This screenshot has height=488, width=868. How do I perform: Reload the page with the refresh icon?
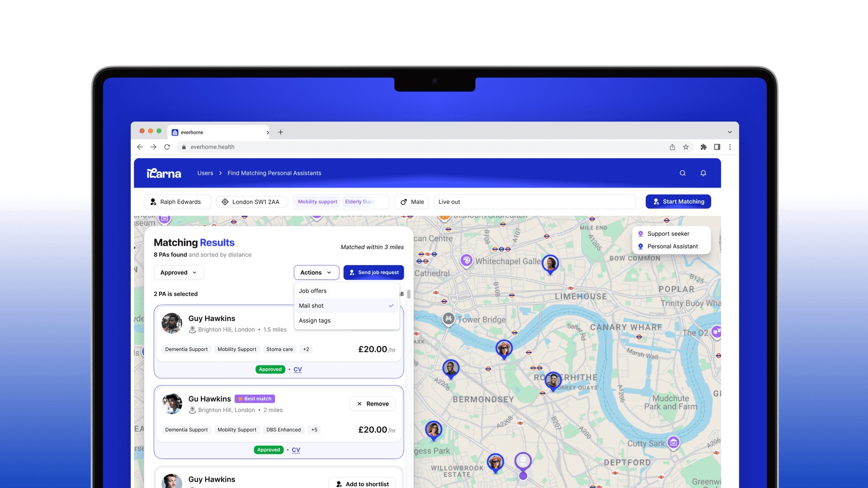click(167, 147)
